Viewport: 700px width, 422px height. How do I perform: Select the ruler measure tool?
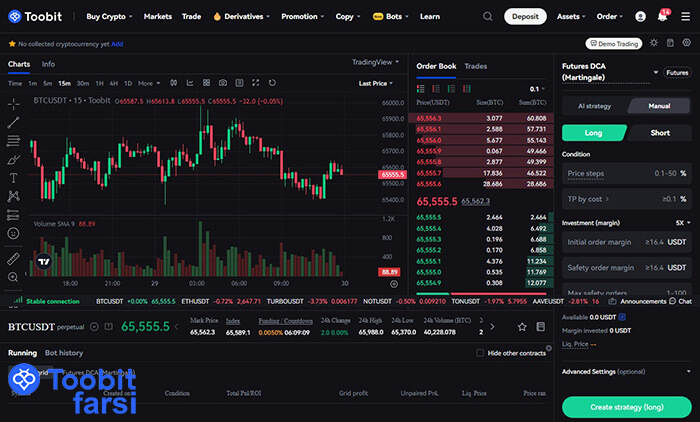coord(13,257)
